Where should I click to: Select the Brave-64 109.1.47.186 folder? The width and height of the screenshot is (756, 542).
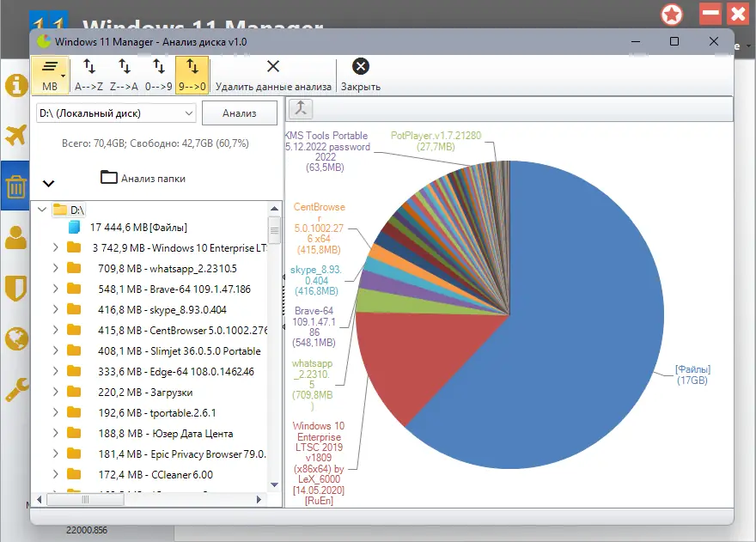click(174, 289)
